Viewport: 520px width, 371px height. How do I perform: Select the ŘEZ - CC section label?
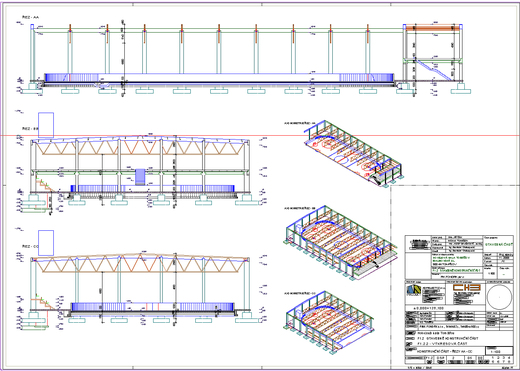coord(30,246)
